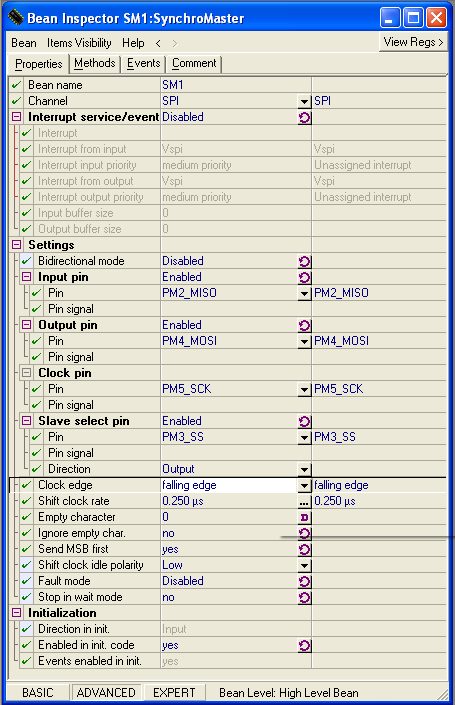Open the Items Visibility menu
Image resolution: width=455 pixels, height=705 pixels.
tap(79, 43)
